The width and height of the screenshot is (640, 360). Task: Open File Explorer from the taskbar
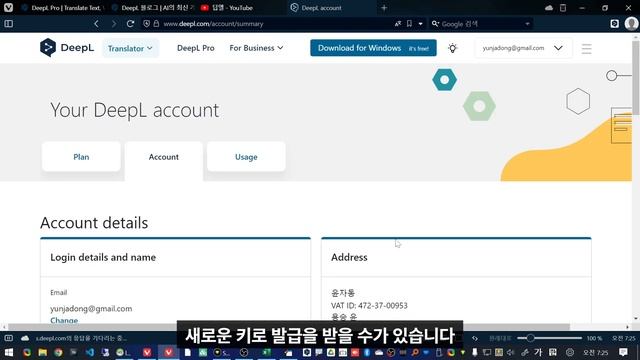(x=42, y=352)
